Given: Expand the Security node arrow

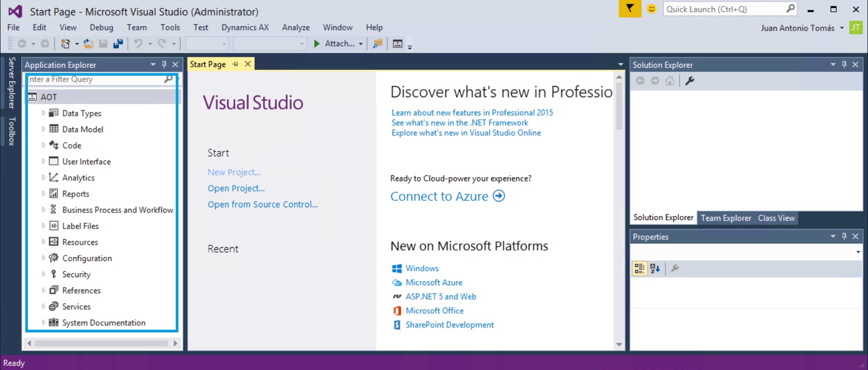Looking at the screenshot, I should [x=44, y=274].
